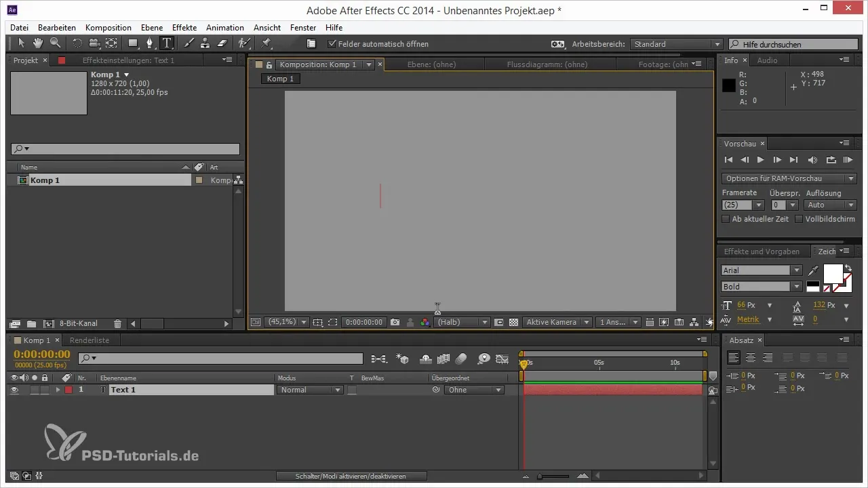
Task: Switch to Renderliste tab
Action: [90, 340]
